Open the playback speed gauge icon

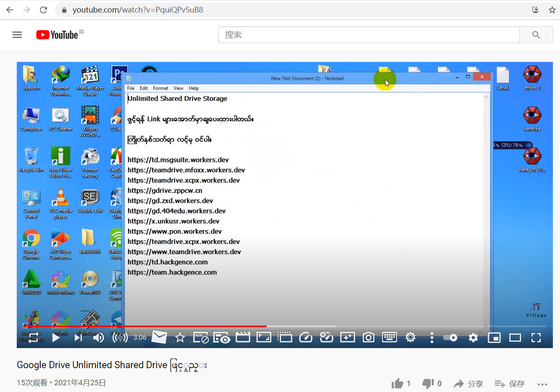[306, 337]
